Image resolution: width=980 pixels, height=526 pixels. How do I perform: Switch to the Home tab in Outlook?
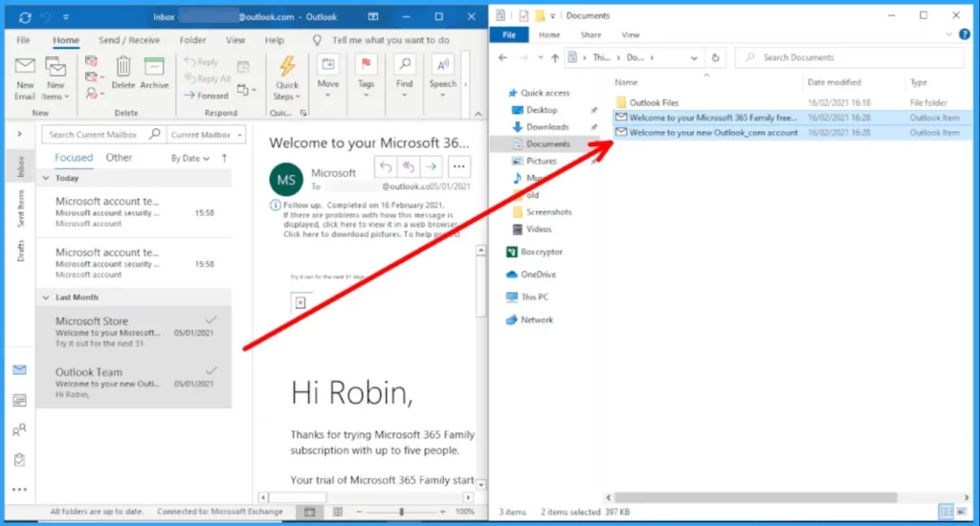point(66,40)
